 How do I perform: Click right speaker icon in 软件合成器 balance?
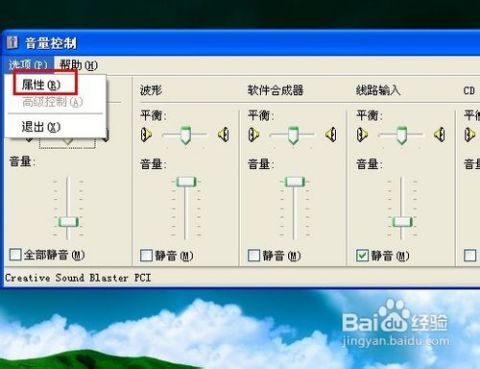tap(331, 134)
